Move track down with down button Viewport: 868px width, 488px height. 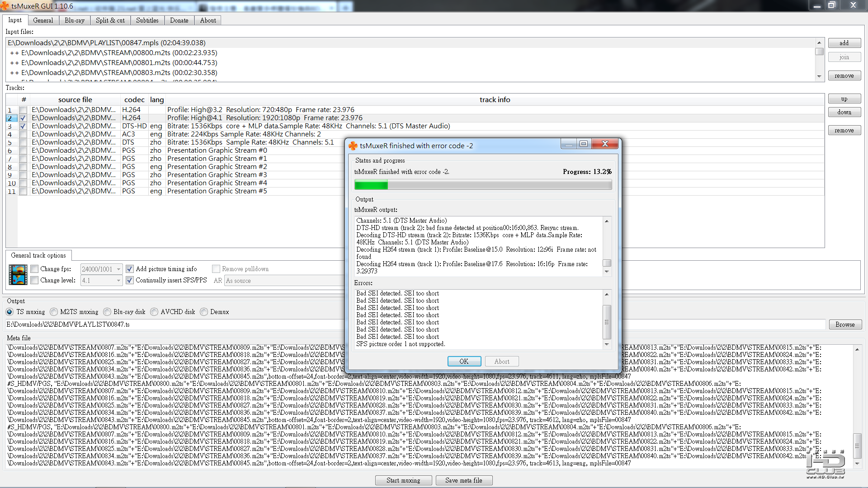click(x=844, y=112)
